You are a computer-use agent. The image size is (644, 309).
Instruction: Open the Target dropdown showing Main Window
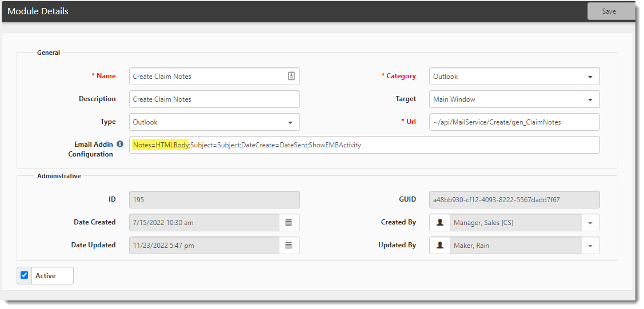(590, 99)
